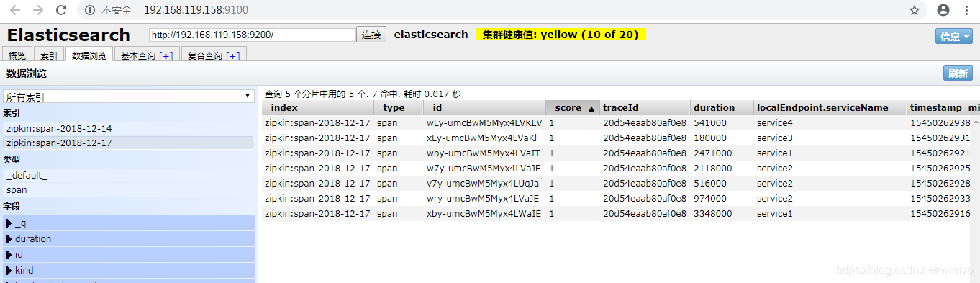Sort by the _id column header
The image size is (980, 283).
[484, 107]
